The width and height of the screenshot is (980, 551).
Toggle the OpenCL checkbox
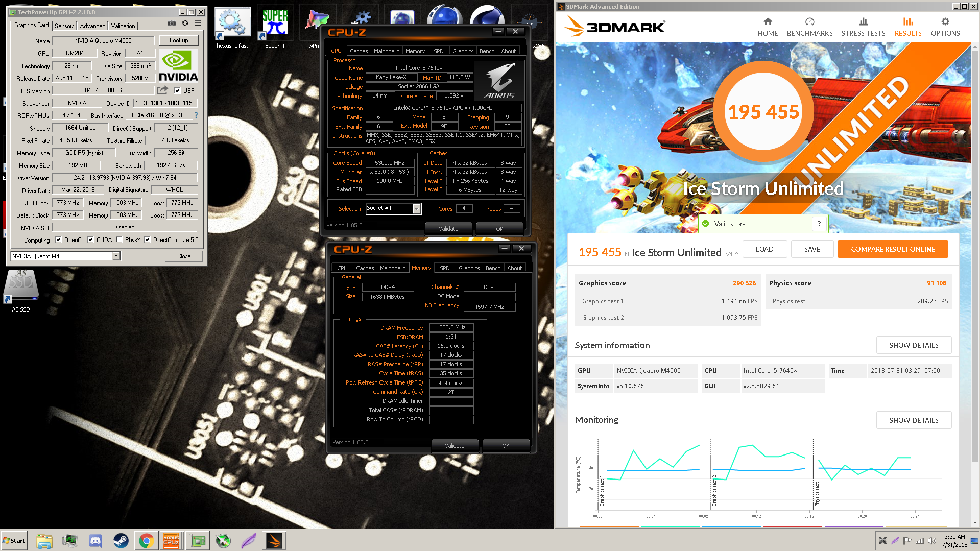point(58,240)
